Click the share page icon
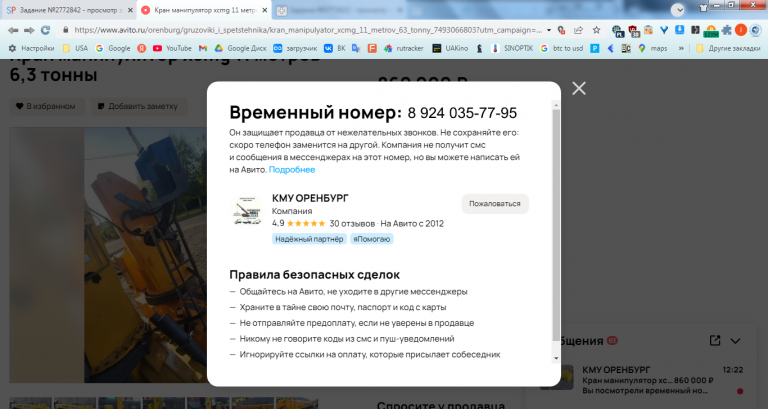This screenshot has width=768, height=409. [578, 30]
